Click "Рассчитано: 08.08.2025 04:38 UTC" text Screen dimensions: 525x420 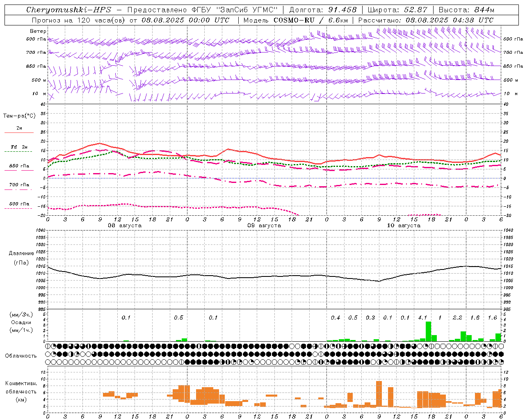click(x=426, y=20)
